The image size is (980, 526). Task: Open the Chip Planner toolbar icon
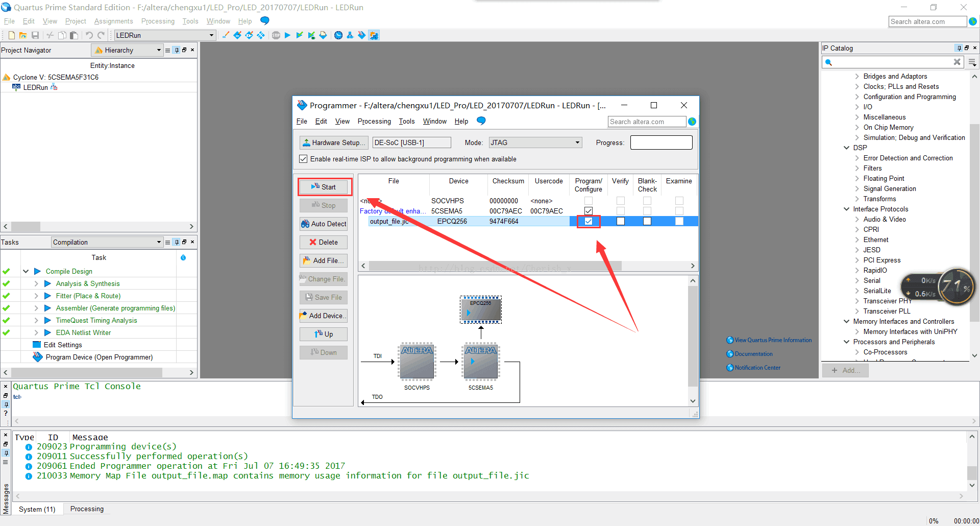click(261, 35)
